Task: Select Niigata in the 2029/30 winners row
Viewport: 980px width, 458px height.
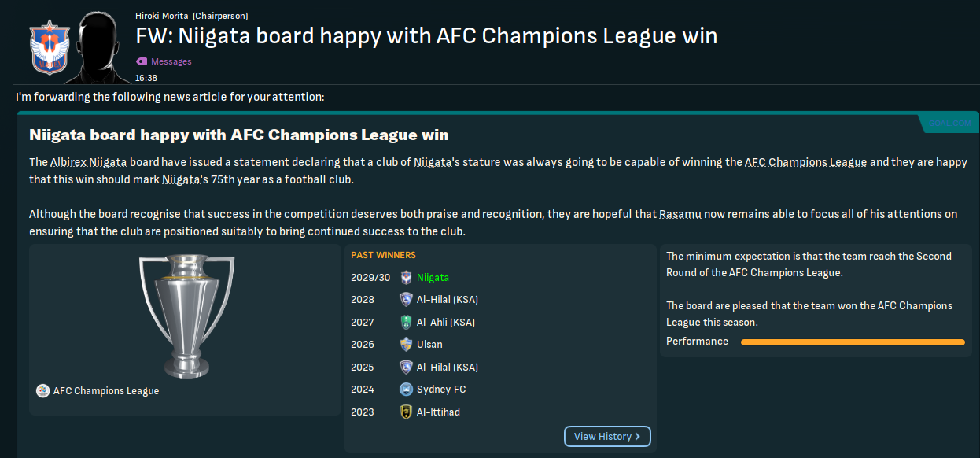Action: tap(433, 278)
